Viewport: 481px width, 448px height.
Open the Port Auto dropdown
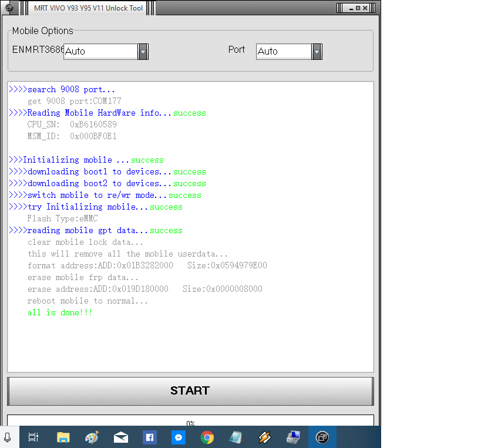[290, 52]
